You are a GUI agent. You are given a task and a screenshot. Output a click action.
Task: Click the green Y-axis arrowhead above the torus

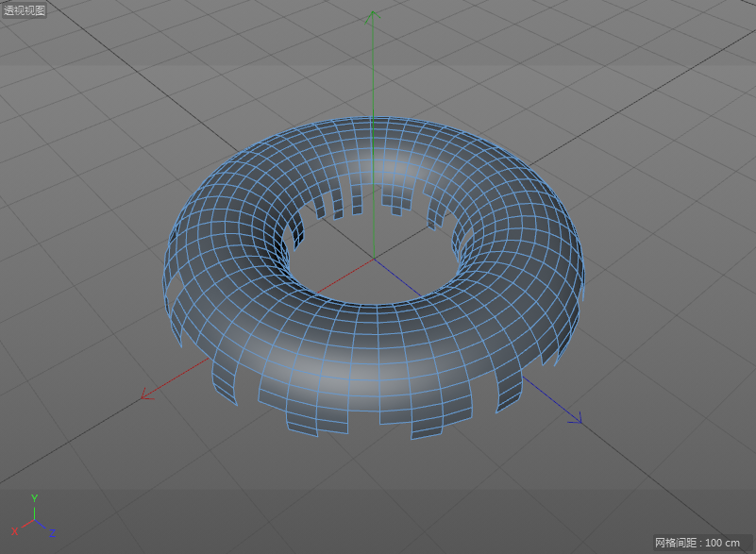coord(374,16)
